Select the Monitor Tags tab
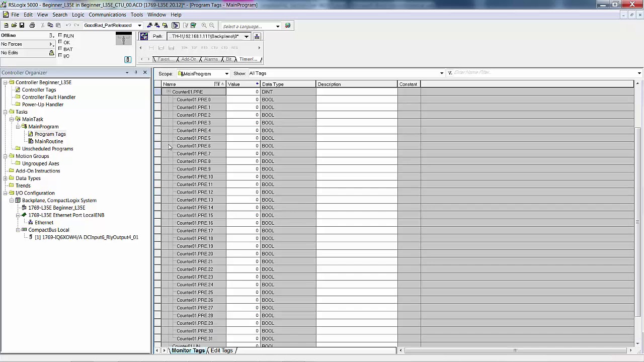 [x=188, y=350]
